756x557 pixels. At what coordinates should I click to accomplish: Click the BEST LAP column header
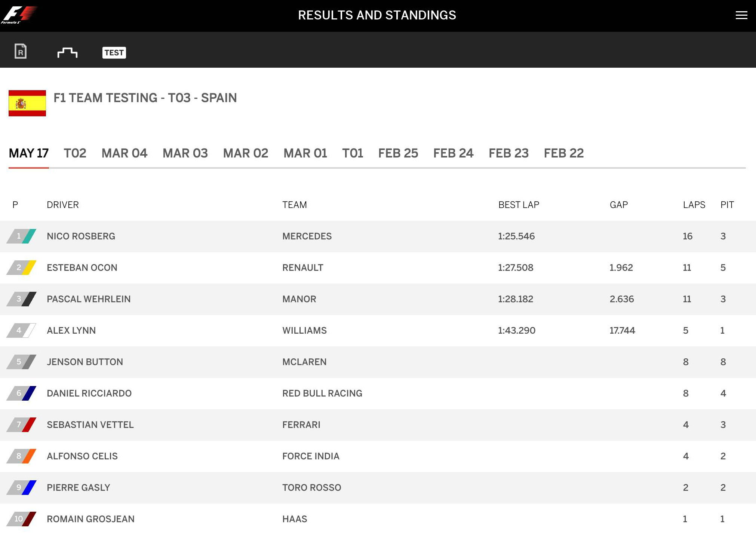tap(519, 205)
